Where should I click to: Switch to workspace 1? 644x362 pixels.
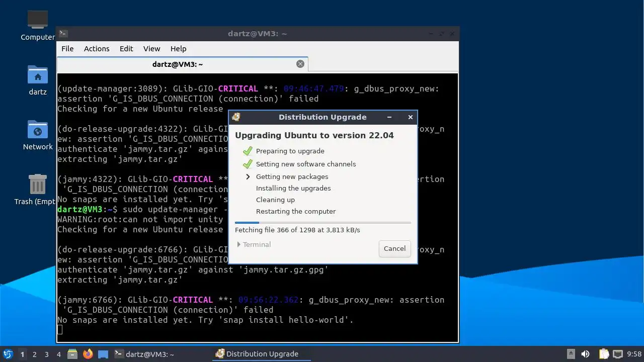(22, 354)
